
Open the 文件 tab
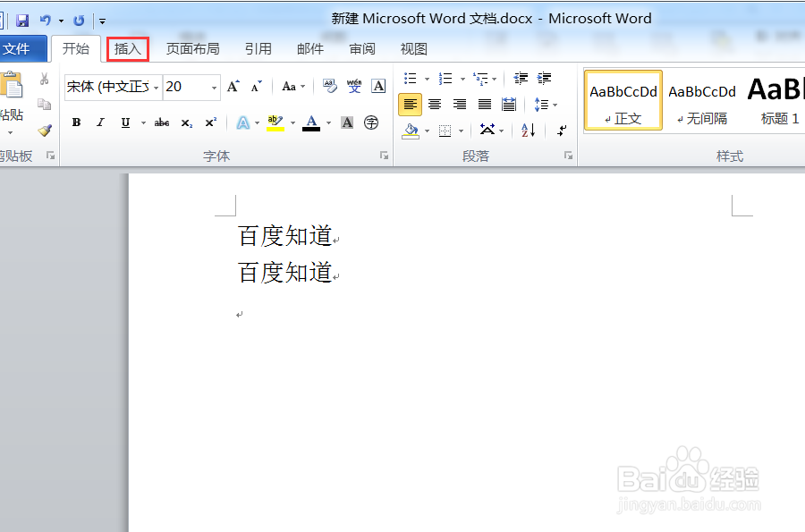coord(16,49)
